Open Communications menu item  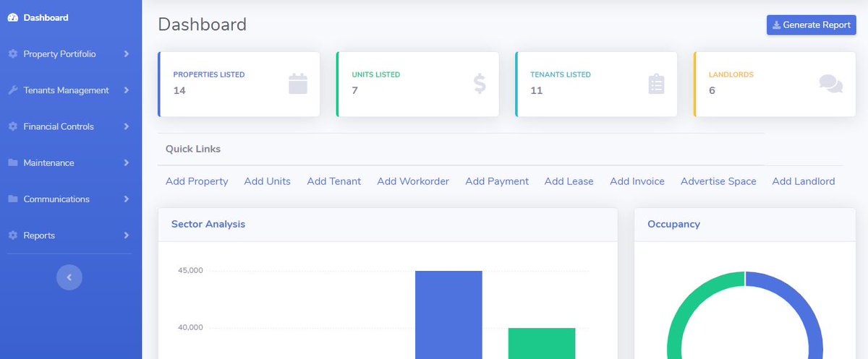click(69, 199)
